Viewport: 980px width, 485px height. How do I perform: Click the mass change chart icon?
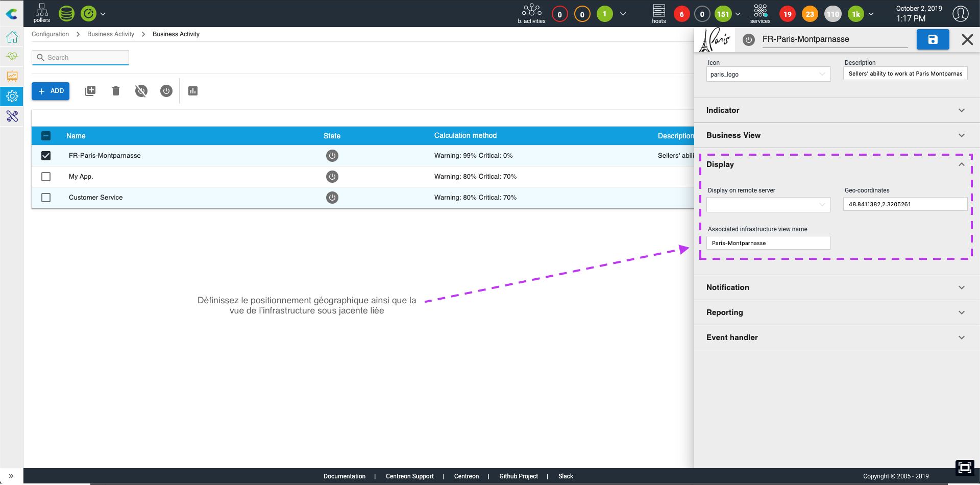192,91
